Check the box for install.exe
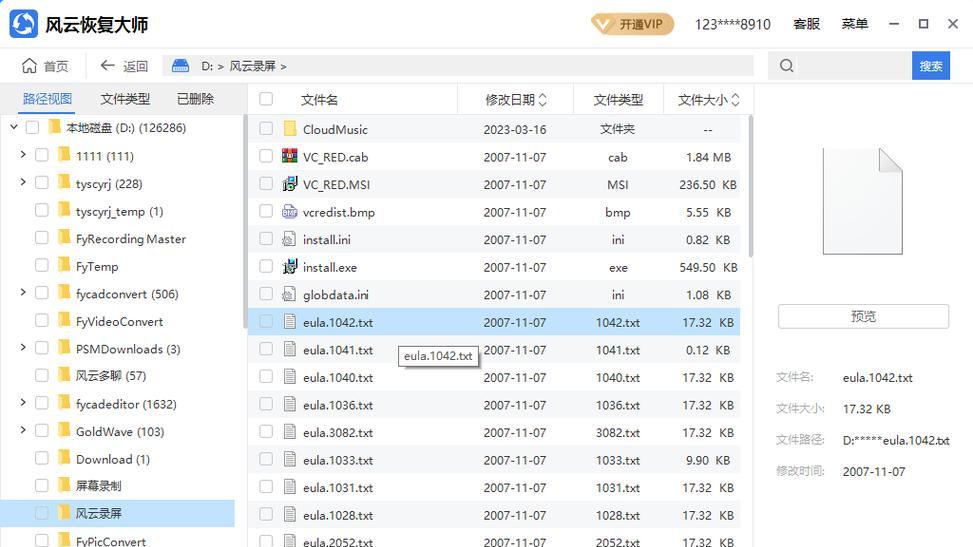The image size is (973, 547). tap(266, 266)
